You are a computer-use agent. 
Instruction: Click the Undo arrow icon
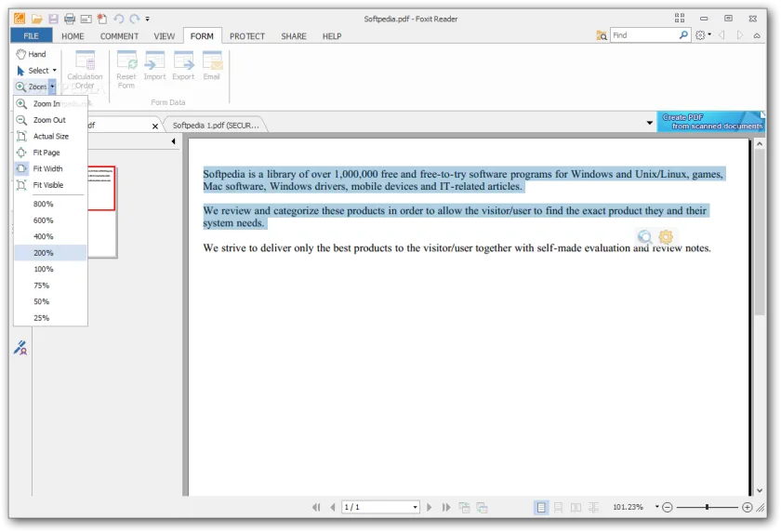[x=119, y=19]
